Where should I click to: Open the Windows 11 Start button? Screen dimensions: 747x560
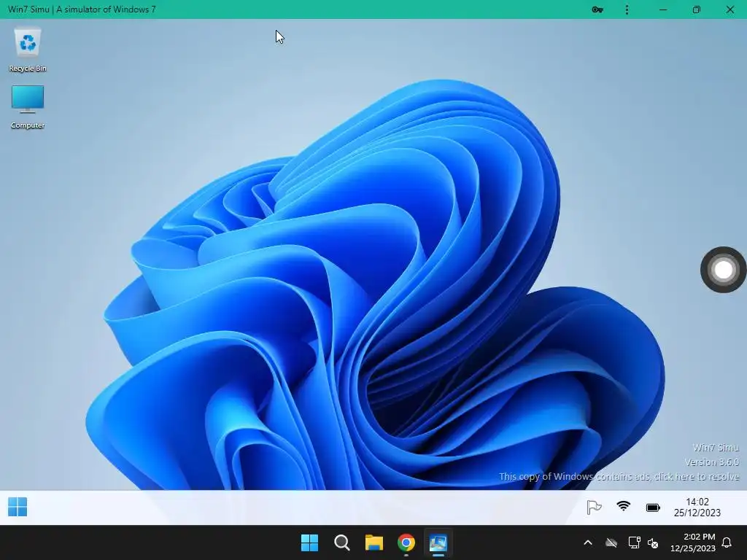point(309,542)
